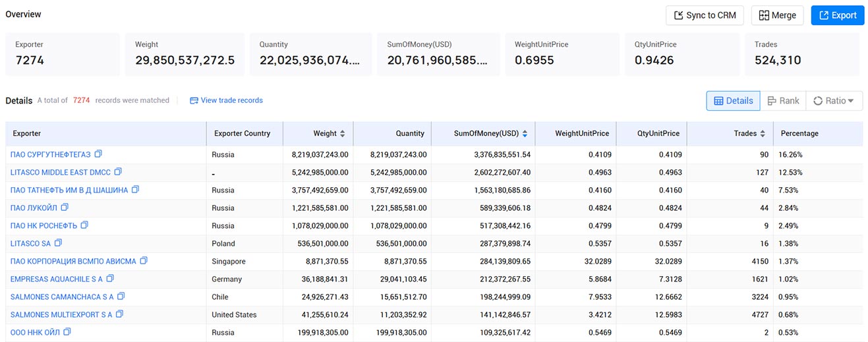Image resolution: width=868 pixels, height=342 pixels.
Task: Click the Sync to CRM button
Action: pyautogui.click(x=705, y=15)
